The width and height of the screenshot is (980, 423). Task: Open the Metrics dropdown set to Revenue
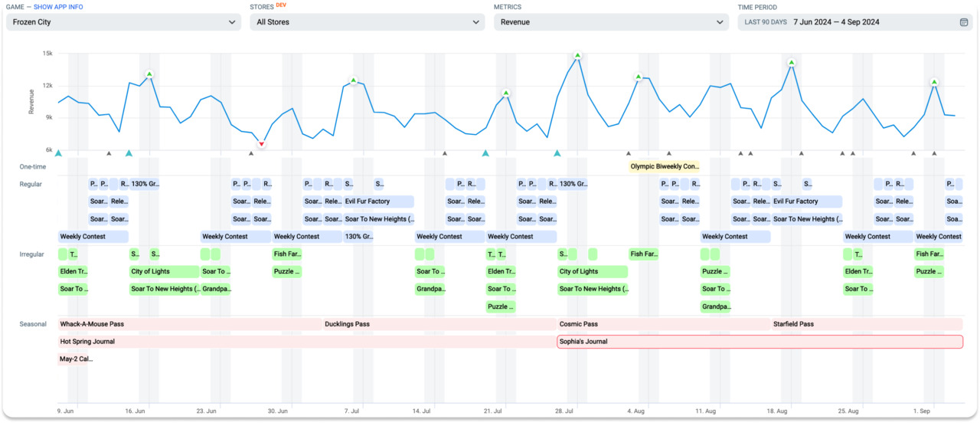[611, 22]
